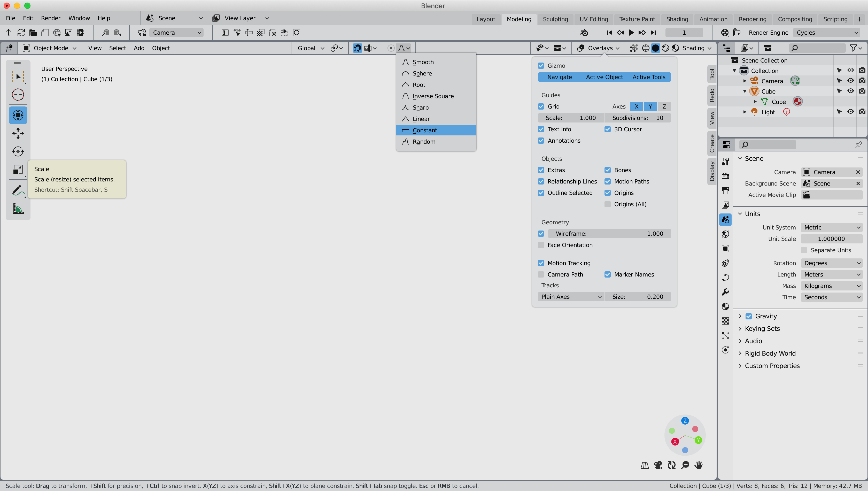
Task: Toggle Grid overlay checkbox
Action: tap(541, 106)
